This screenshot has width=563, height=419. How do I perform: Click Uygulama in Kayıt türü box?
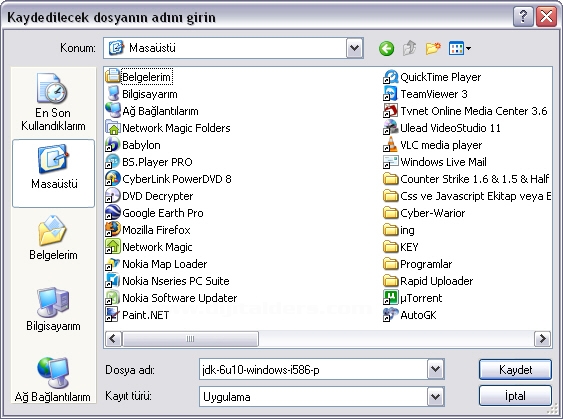pos(227,397)
